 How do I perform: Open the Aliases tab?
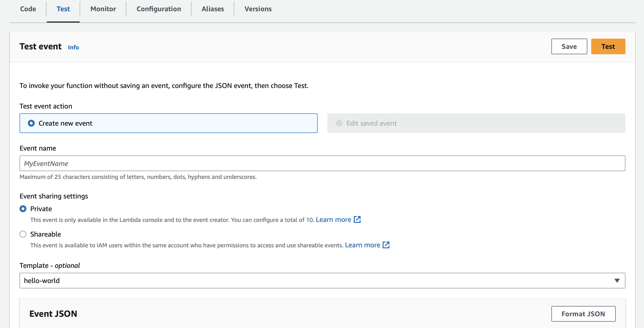tap(213, 9)
